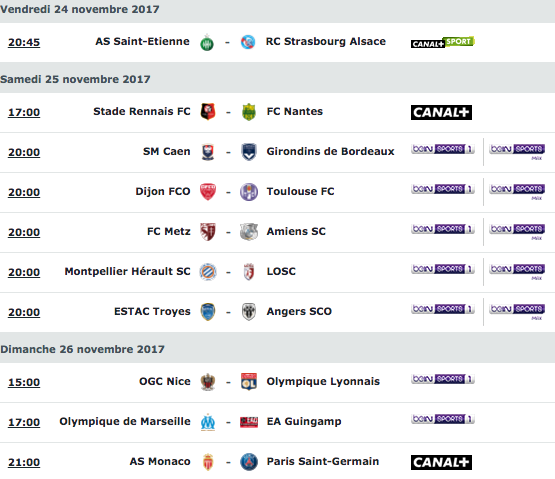Open the 21:00 Monaco–PSG time link
This screenshot has height=479, width=555.
coord(24,463)
